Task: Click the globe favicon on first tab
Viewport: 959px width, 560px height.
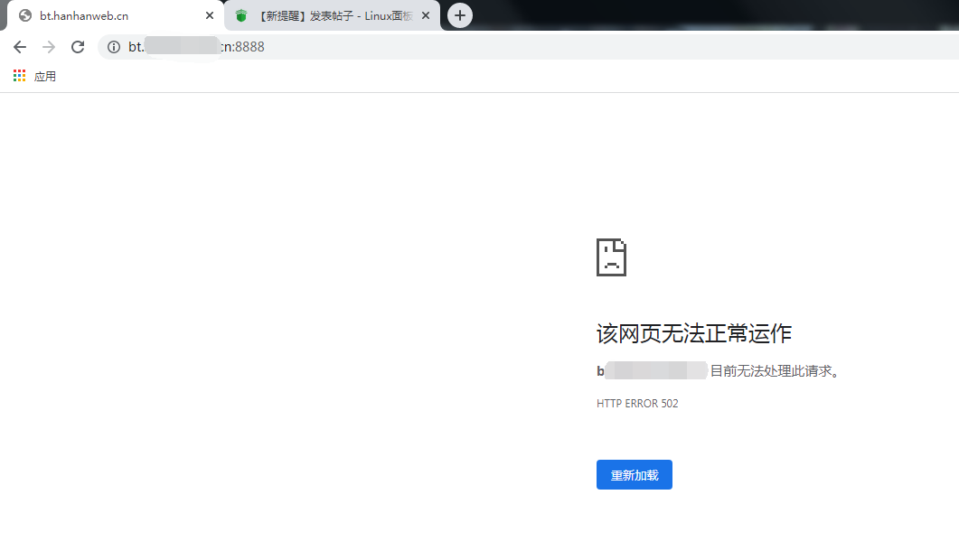Action: coord(25,16)
